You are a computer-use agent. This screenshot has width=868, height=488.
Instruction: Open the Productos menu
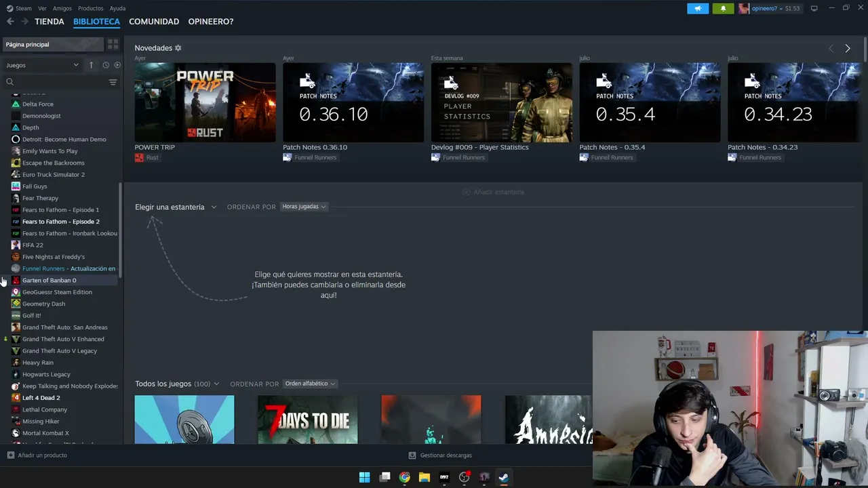coord(91,8)
